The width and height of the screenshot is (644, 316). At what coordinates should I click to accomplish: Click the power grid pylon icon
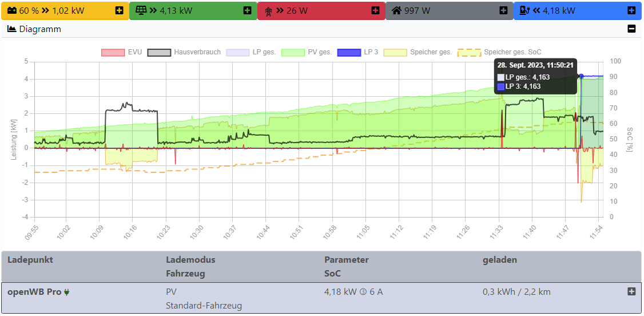(268, 11)
